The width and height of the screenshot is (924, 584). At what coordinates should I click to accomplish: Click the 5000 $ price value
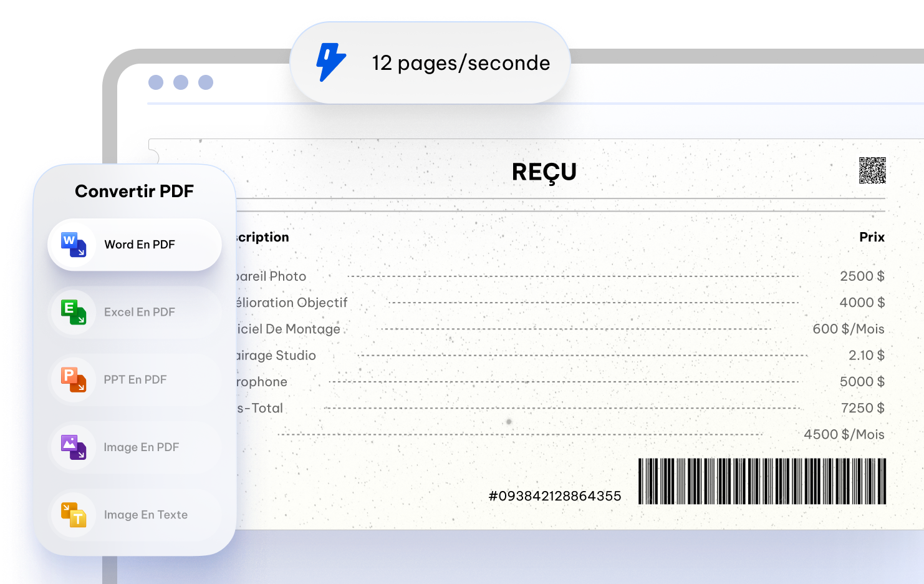(x=862, y=382)
